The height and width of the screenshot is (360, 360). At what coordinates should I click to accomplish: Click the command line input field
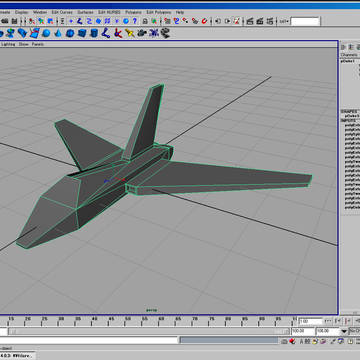88,340
